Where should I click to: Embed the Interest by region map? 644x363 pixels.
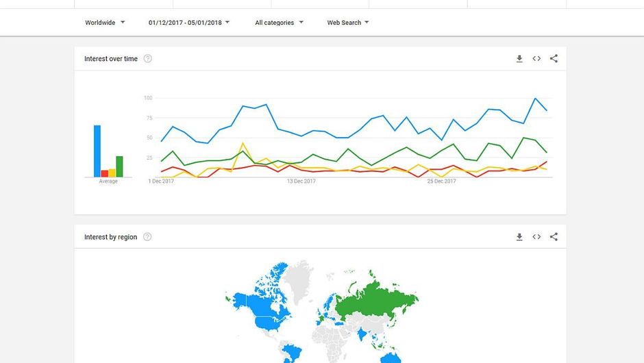[536, 237]
